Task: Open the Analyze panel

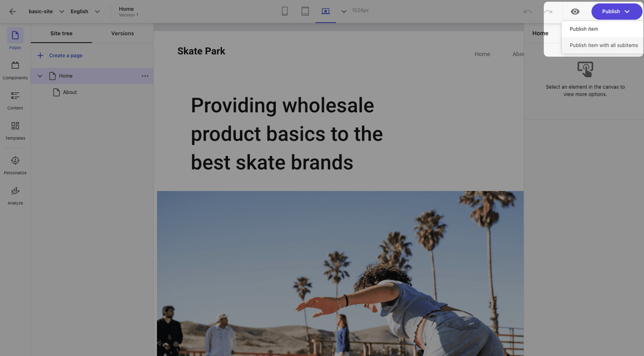Action: click(15, 195)
